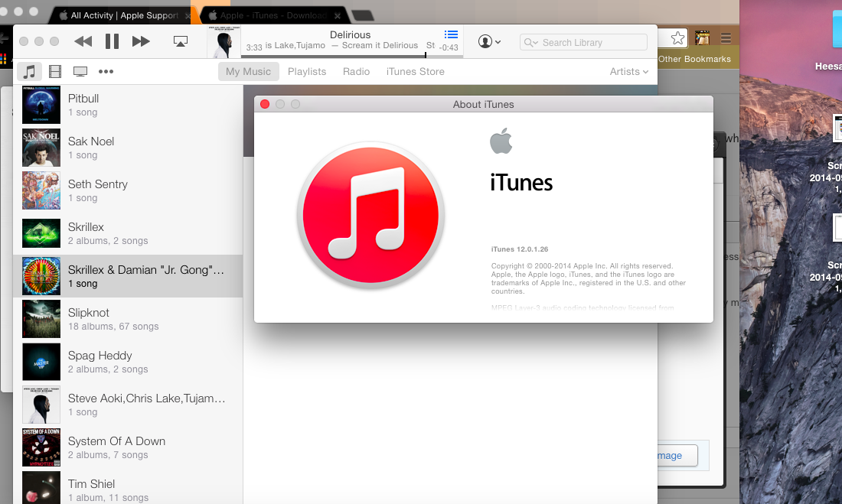Select the Slipknot artist row
This screenshot has height=504, width=842.
click(x=128, y=319)
